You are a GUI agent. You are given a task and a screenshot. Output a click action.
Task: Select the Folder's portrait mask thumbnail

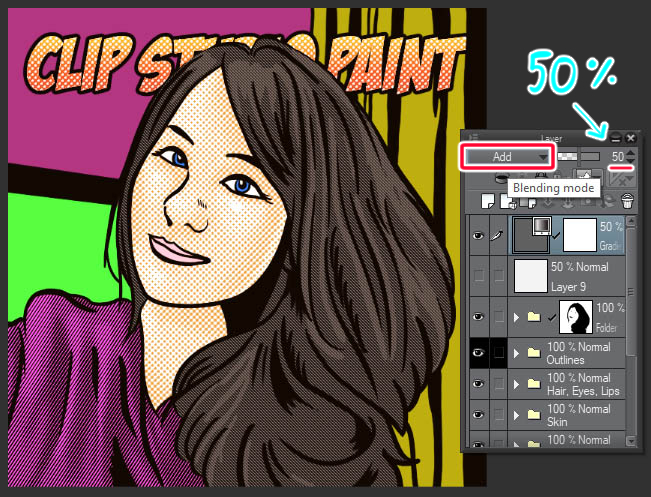[x=576, y=317]
